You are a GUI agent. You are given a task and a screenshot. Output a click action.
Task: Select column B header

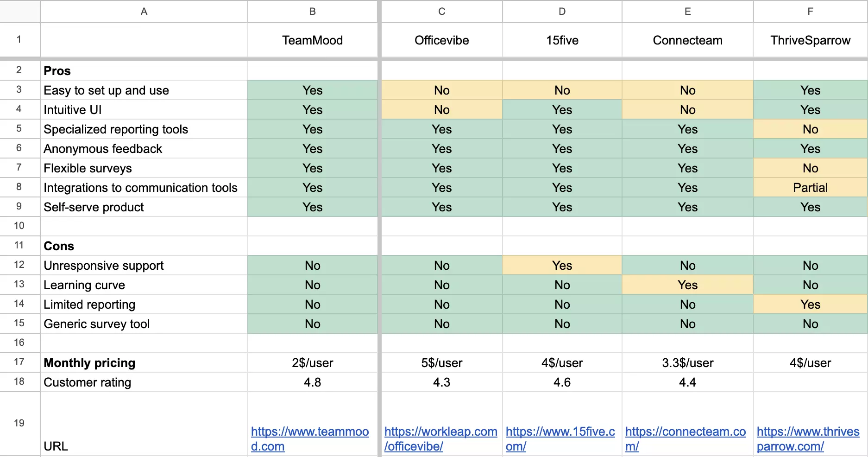[313, 12]
